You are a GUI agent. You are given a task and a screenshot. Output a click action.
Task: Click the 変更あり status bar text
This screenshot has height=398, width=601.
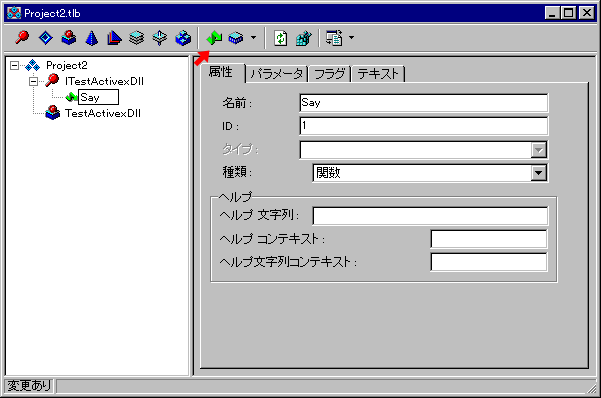(x=29, y=386)
